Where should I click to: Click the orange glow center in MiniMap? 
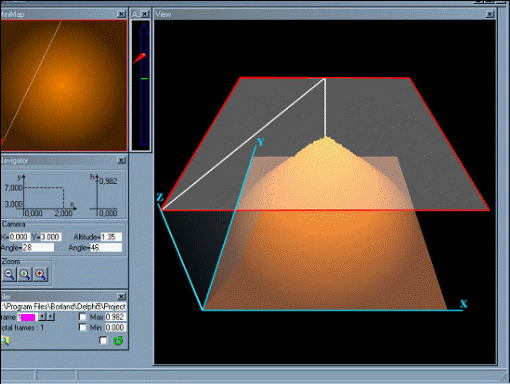click(x=62, y=85)
